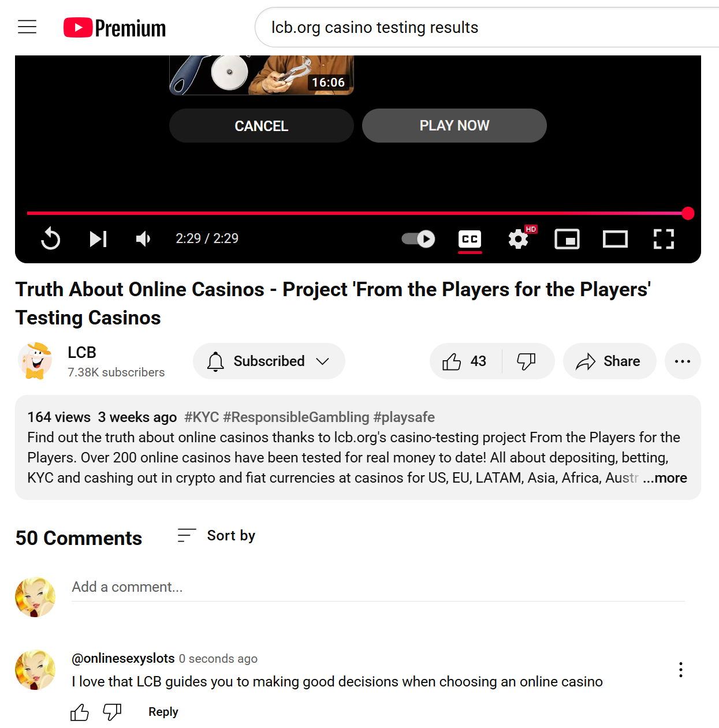
Task: Mute the video volume
Action: tap(143, 238)
